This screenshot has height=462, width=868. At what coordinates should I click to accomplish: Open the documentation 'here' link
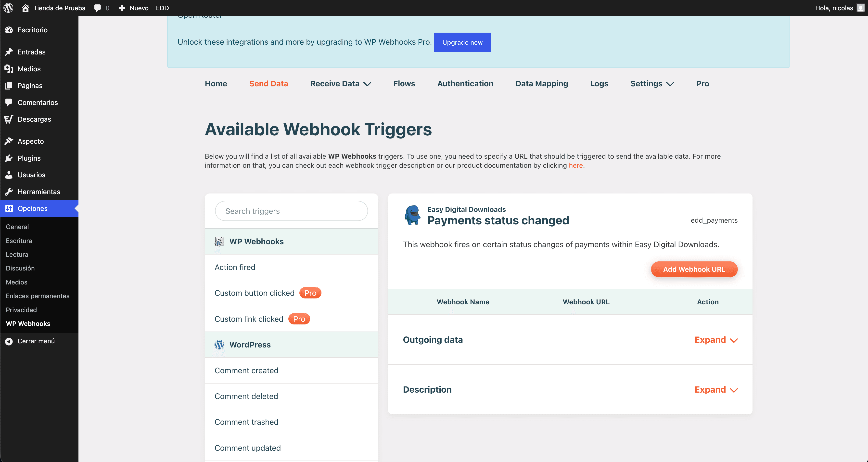(575, 166)
